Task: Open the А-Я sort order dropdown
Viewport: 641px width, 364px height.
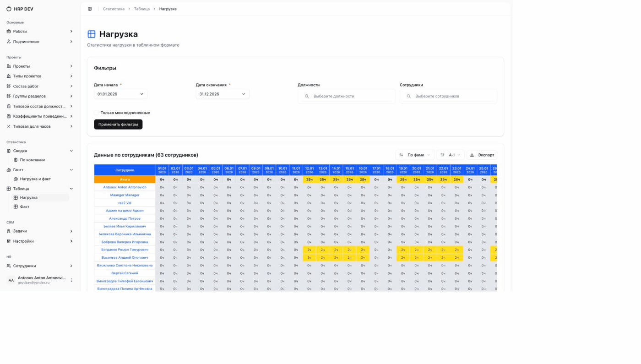Action: (x=451, y=155)
